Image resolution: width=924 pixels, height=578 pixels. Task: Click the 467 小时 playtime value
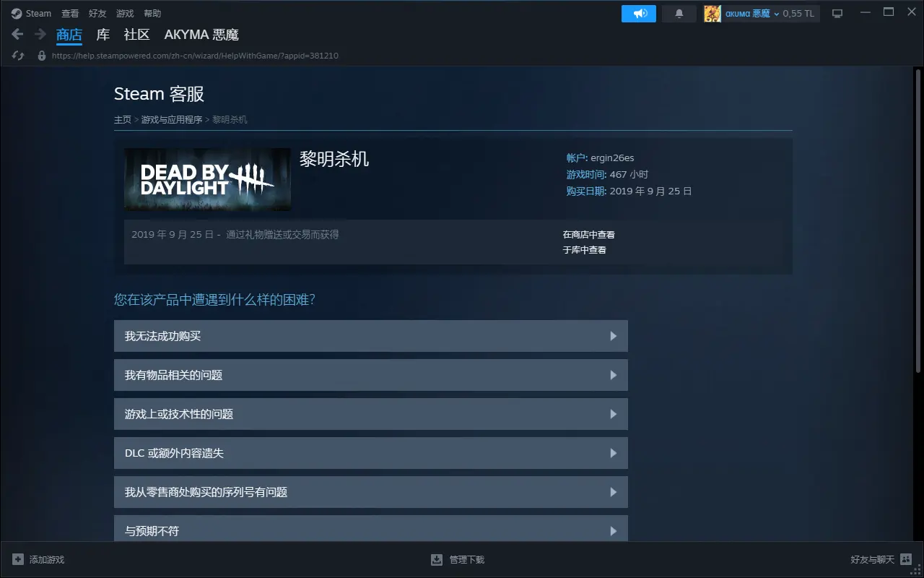click(629, 174)
